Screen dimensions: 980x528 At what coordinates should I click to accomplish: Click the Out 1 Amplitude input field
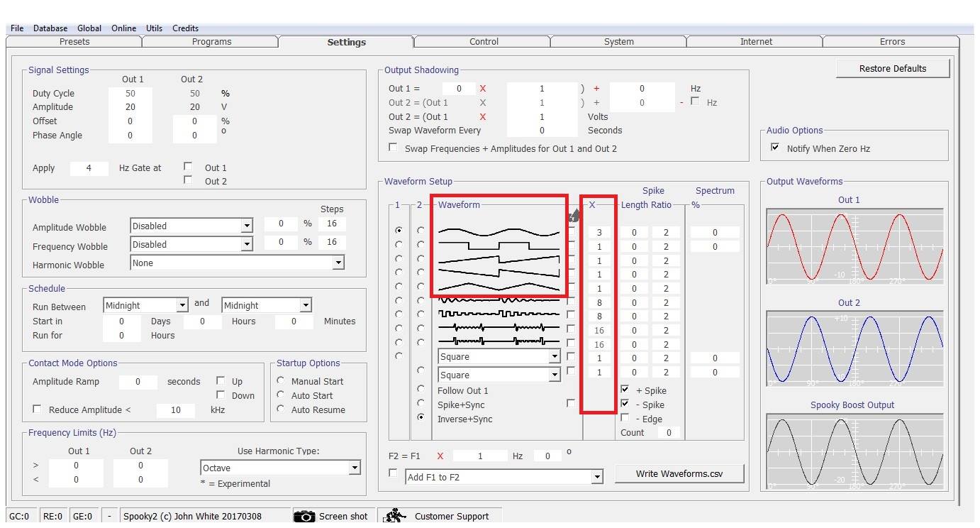(x=130, y=107)
